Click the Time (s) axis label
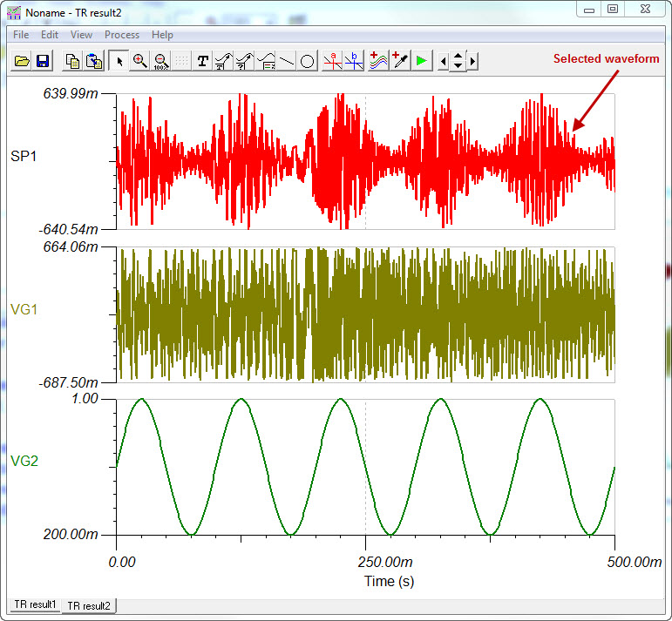Screen dimensions: 672x621 (x=389, y=581)
